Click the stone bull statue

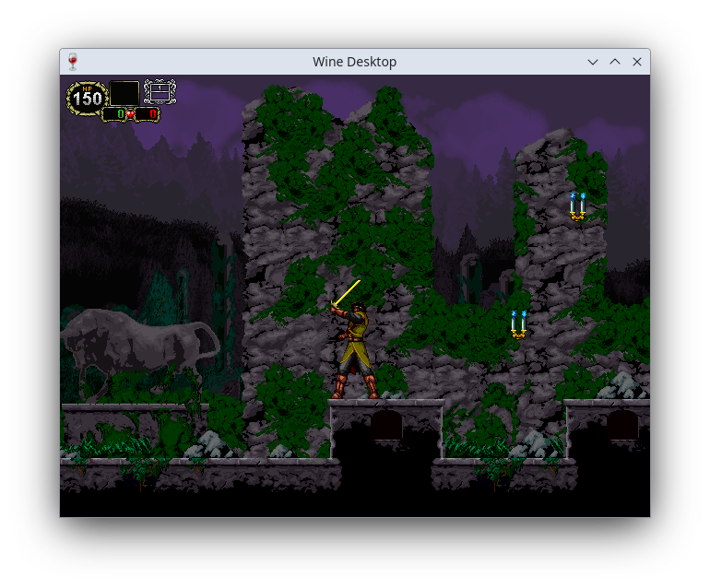(x=138, y=347)
